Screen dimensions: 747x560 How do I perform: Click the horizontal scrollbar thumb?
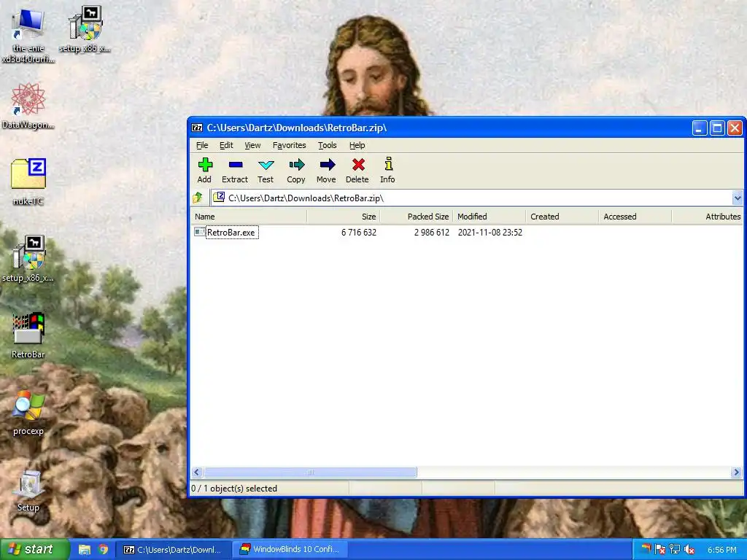[310, 472]
